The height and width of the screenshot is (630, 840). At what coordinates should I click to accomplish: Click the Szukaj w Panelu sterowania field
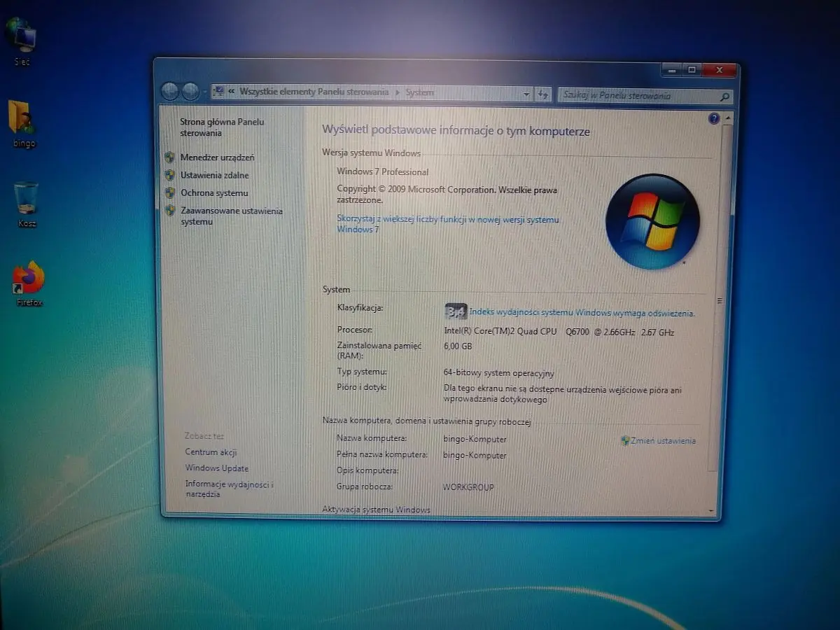point(637,97)
